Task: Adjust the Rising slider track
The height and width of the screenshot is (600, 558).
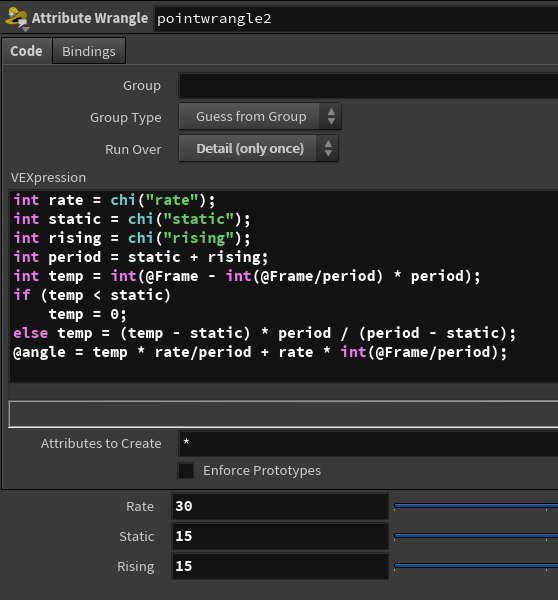Action: pos(476,566)
